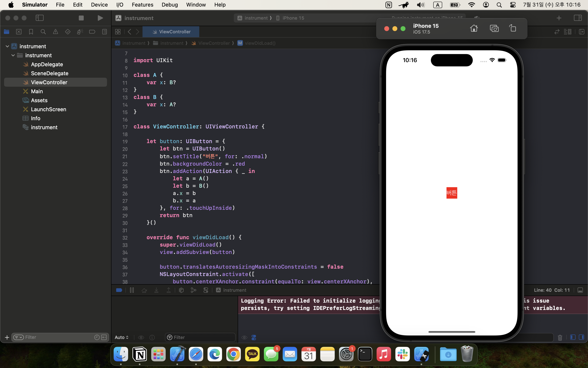Open SceneDelegate file in navigator
The width and height of the screenshot is (588, 368).
click(x=50, y=73)
